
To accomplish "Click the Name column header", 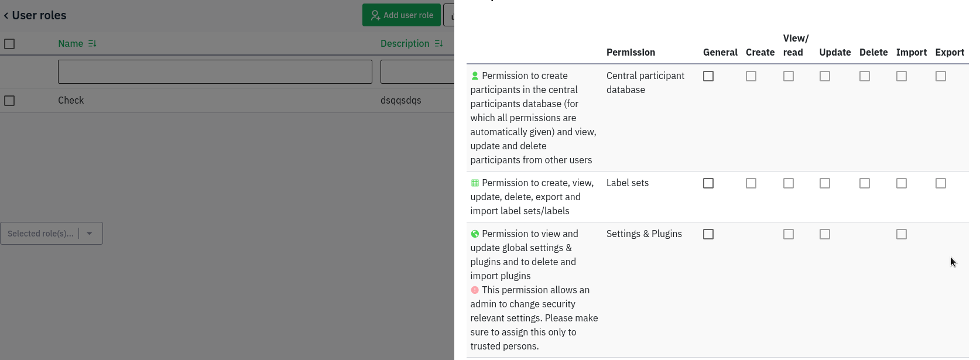I will tap(70, 44).
